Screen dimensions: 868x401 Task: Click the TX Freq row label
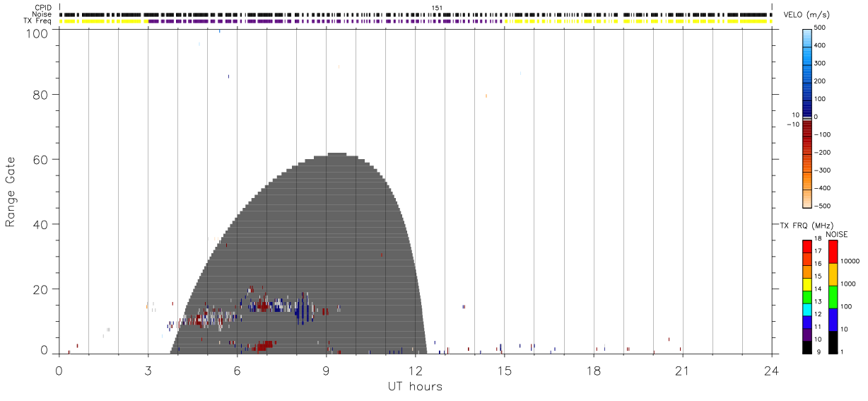[x=38, y=21]
